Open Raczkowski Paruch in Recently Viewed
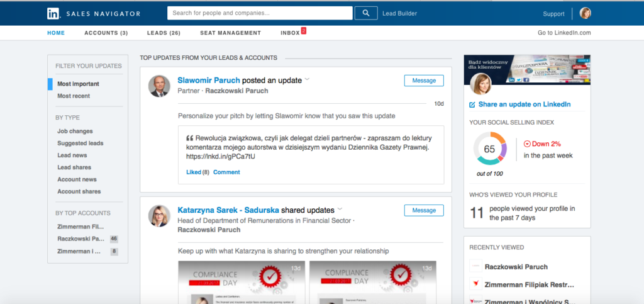The height and width of the screenshot is (304, 644). coord(516,267)
